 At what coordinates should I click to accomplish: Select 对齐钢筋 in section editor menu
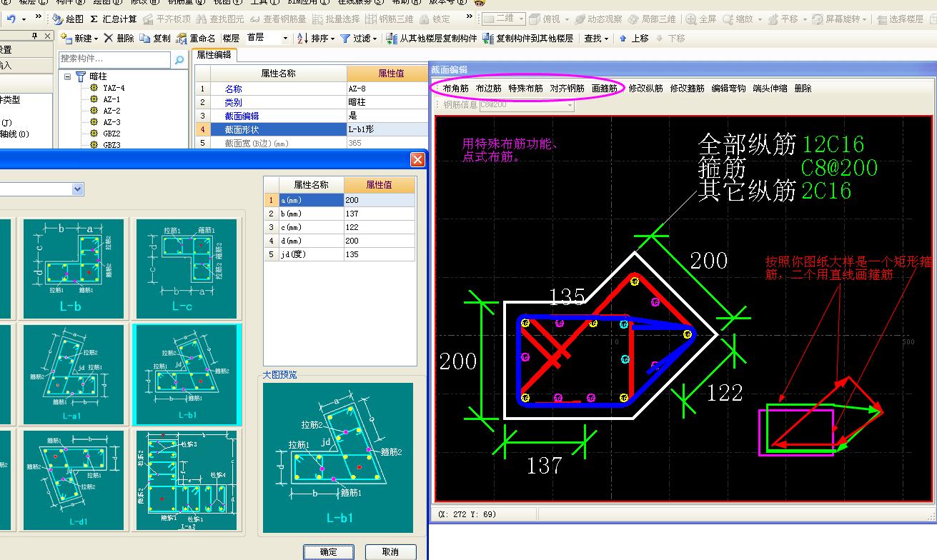click(567, 89)
